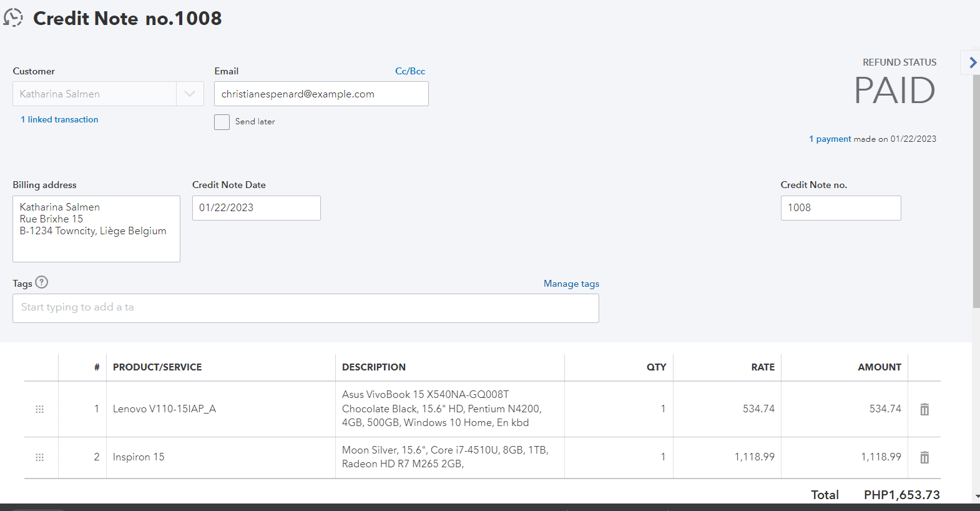The height and width of the screenshot is (511, 980).
Task: Click the Credit Note Date field
Action: [256, 208]
